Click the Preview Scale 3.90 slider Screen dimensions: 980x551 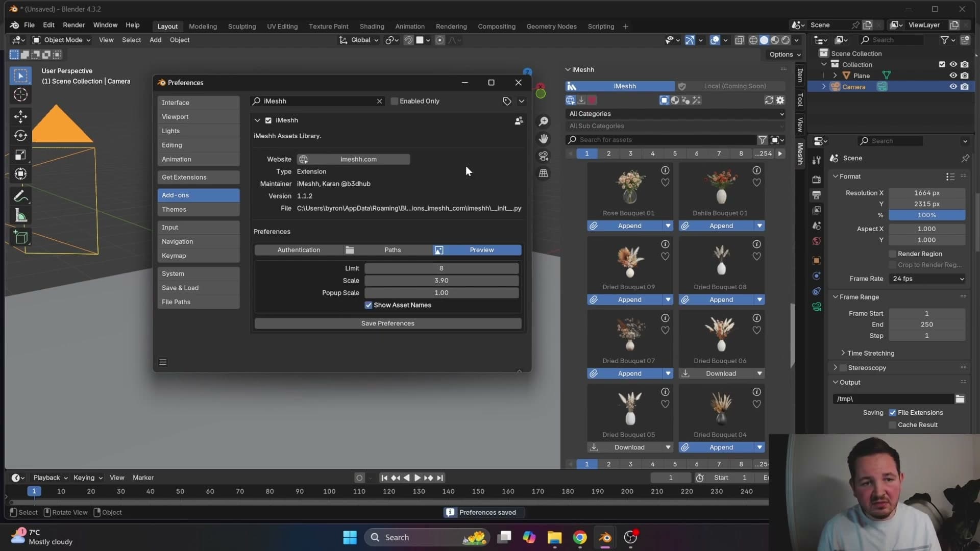pyautogui.click(x=442, y=281)
